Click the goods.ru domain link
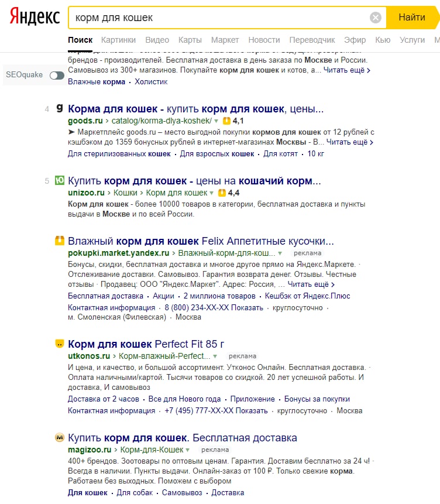 (85, 121)
